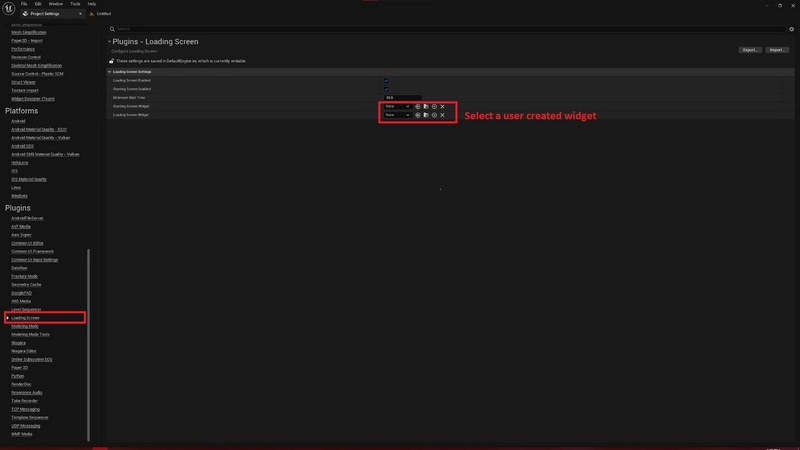Click the Import button

777,49
